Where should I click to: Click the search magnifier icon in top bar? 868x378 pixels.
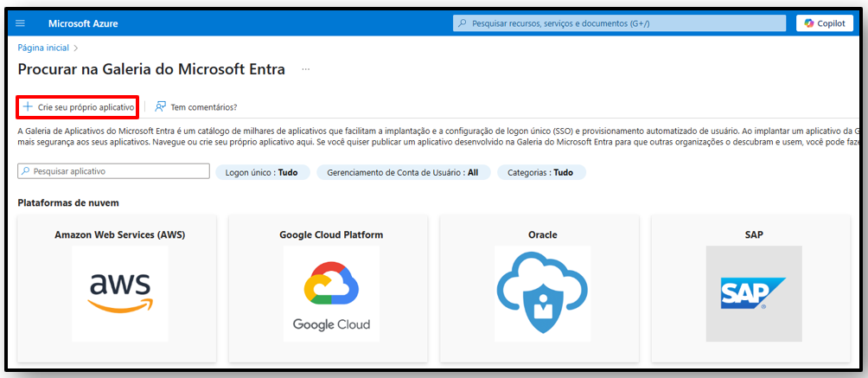point(463,23)
